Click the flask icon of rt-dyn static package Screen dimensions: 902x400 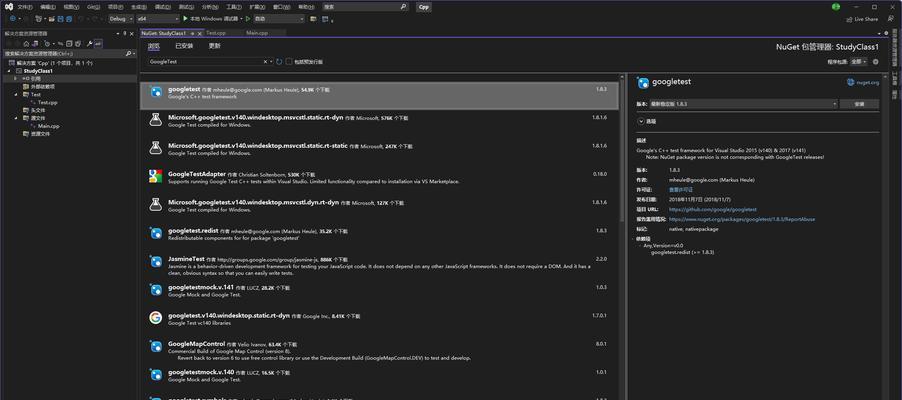[155, 120]
